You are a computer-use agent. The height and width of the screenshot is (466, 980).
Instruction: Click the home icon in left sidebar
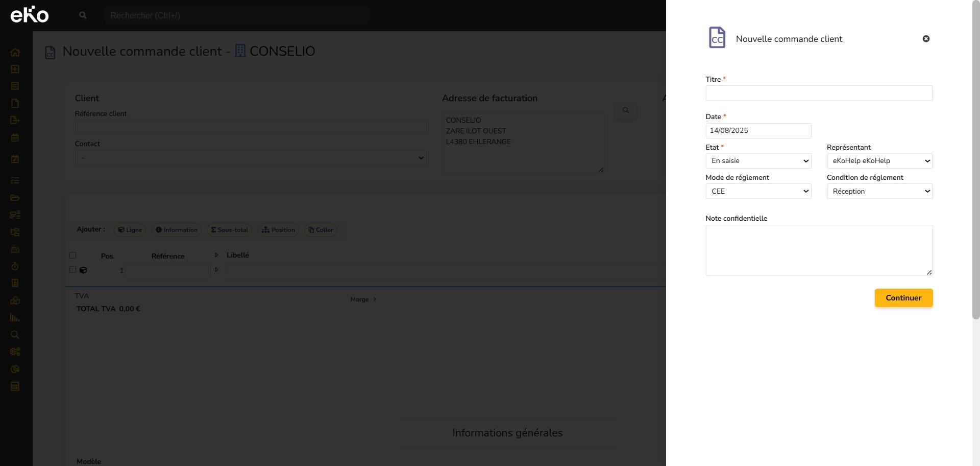(x=15, y=52)
